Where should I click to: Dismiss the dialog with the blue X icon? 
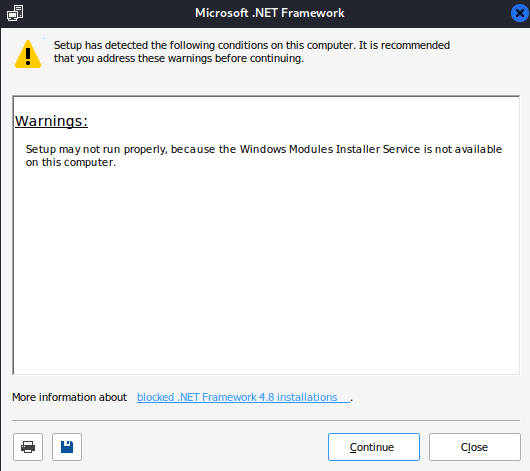(x=520, y=13)
